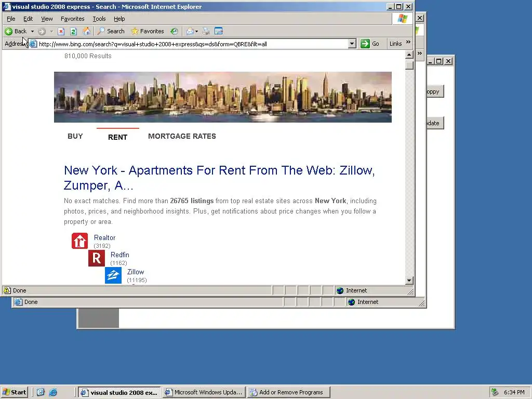
Task: Click the Print toolbar icon
Action: [x=206, y=32]
